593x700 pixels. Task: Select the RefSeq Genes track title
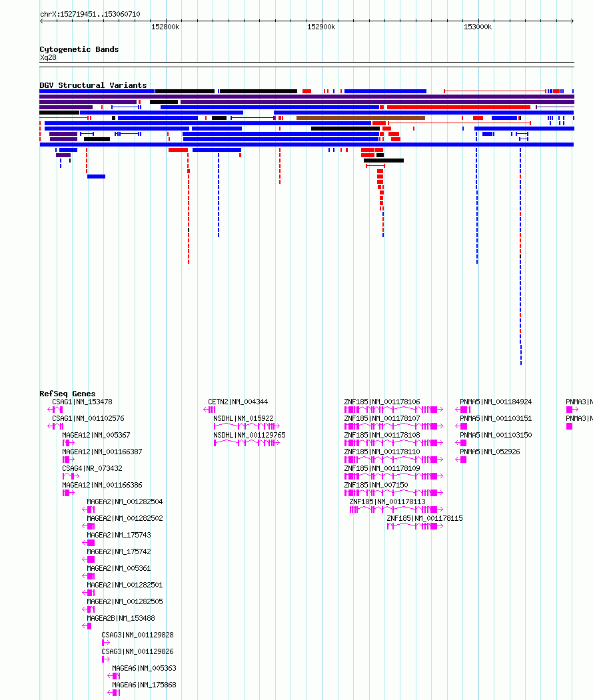click(x=67, y=394)
